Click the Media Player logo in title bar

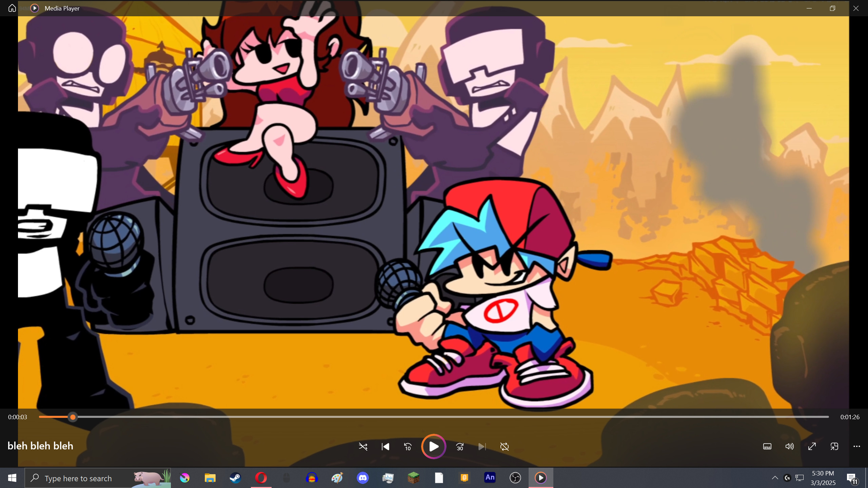35,8
